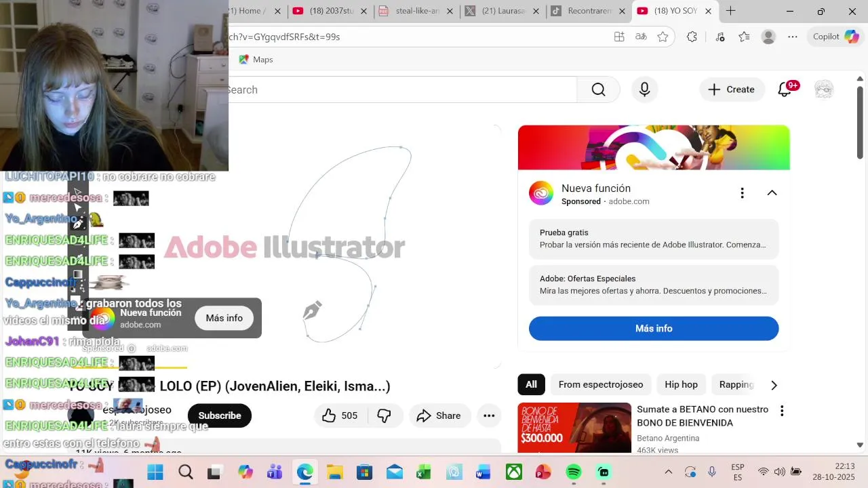
Task: Open YouTube notifications bell
Action: tap(785, 89)
